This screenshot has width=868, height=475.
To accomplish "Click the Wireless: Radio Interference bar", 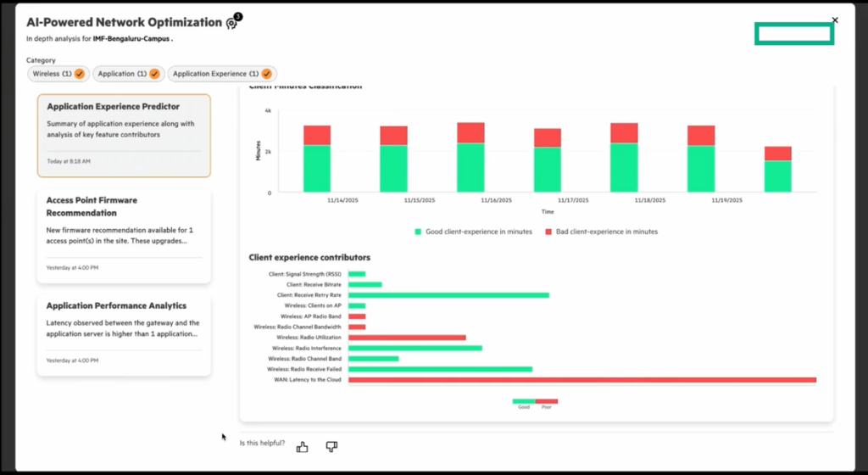I will [x=415, y=348].
